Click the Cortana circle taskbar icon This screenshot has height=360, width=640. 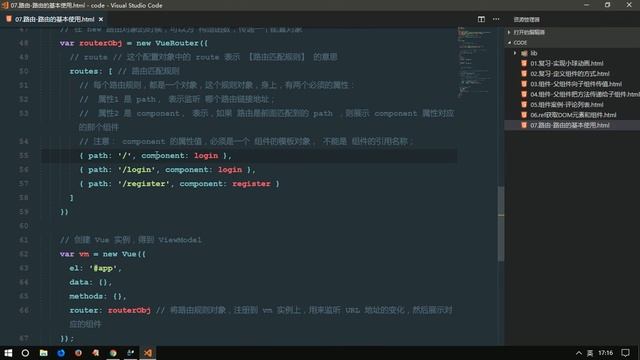[25, 353]
